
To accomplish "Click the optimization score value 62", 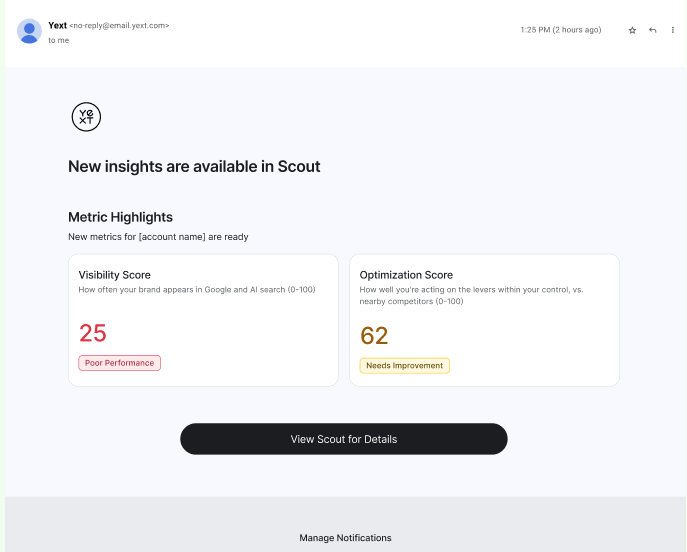I will (374, 336).
